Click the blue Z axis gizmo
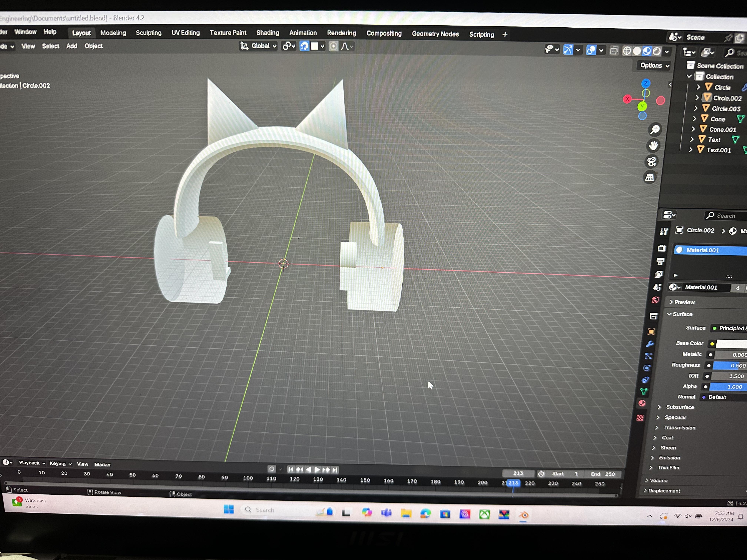This screenshot has height=560, width=747. pos(646,83)
